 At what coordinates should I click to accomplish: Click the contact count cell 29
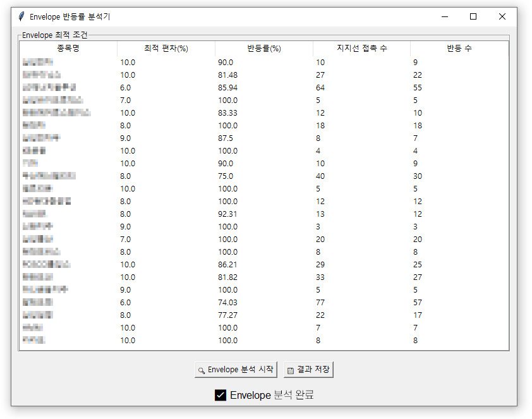coord(320,265)
